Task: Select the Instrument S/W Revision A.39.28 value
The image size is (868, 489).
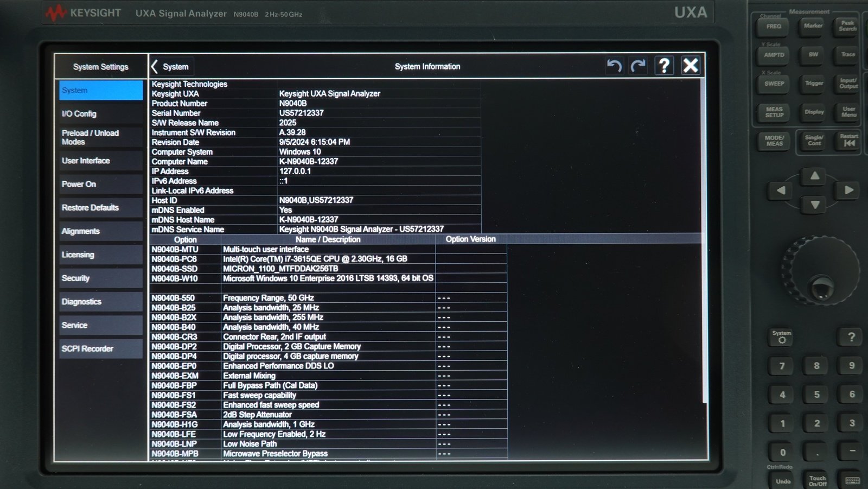Action: coord(292,132)
